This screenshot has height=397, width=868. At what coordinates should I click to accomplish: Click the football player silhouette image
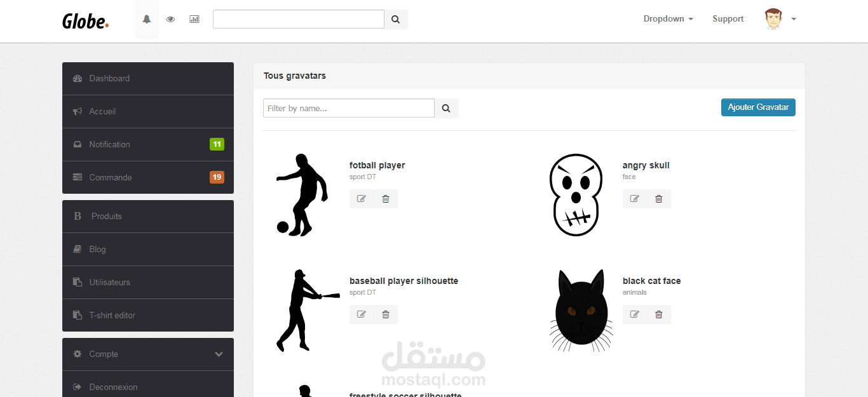[302, 195]
